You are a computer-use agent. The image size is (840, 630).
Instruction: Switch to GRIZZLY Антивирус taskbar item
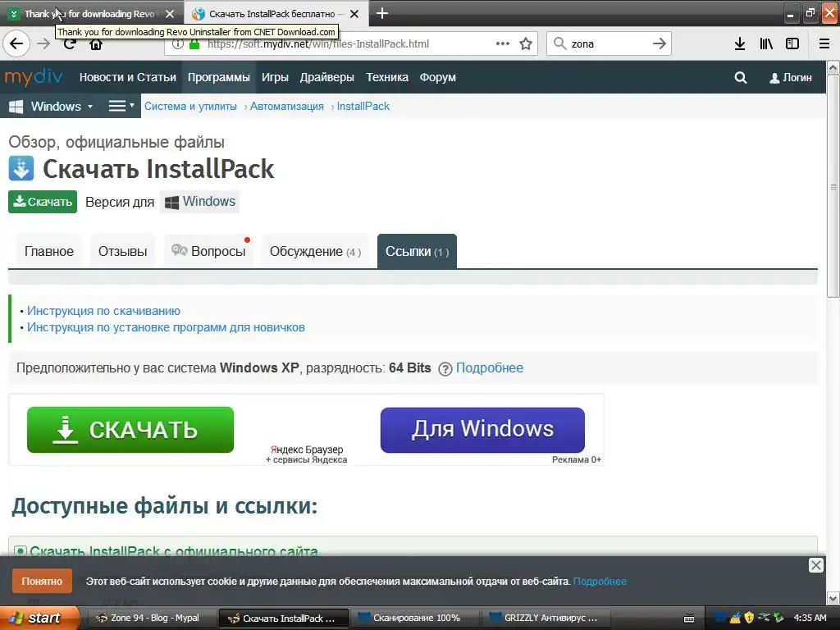(x=546, y=619)
